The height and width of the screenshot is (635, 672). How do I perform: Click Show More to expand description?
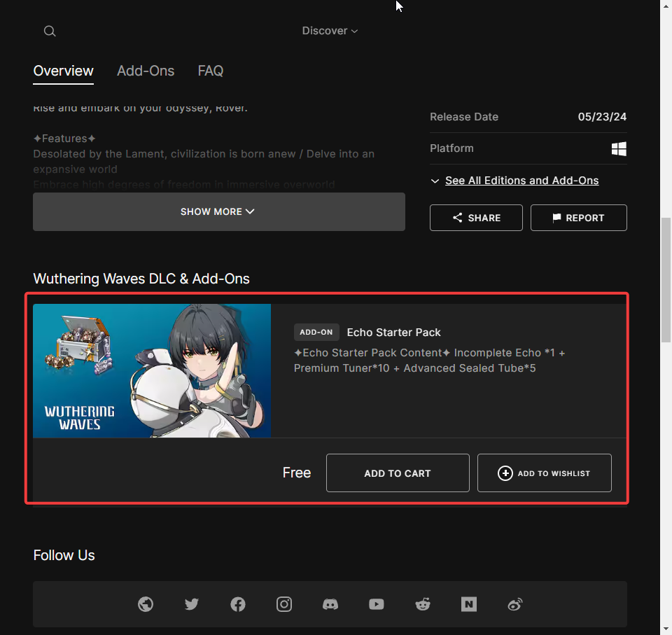click(218, 211)
